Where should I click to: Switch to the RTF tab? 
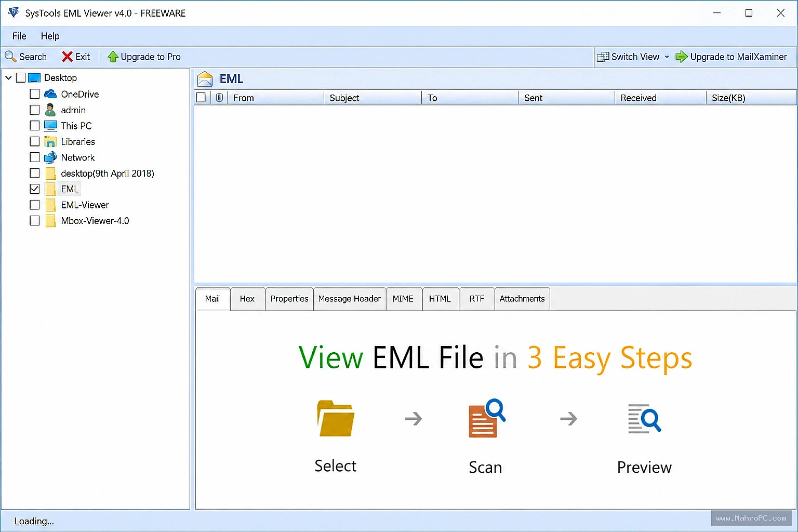(477, 299)
